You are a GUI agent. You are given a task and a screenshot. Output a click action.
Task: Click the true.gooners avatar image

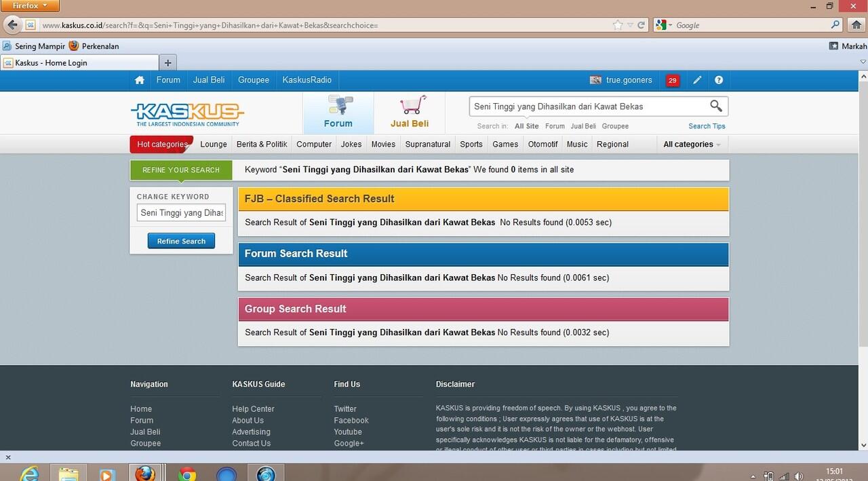pos(596,80)
